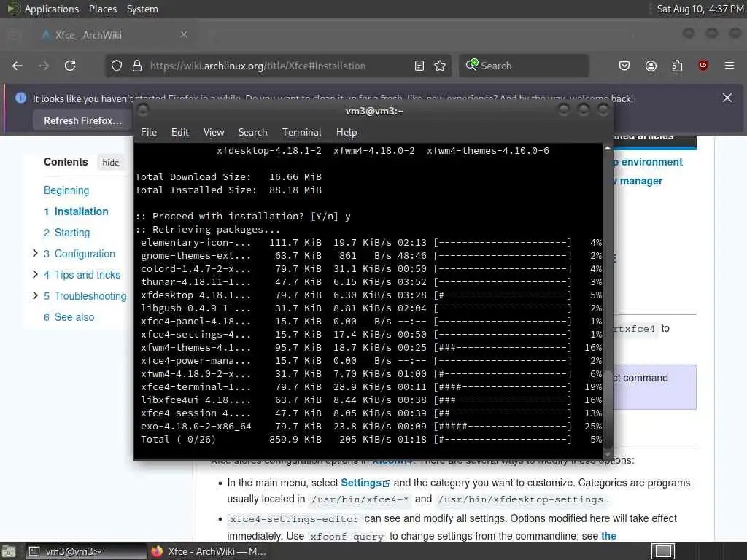Image resolution: width=747 pixels, height=560 pixels.
Task: Go to Beginning in contents
Action: (66, 190)
